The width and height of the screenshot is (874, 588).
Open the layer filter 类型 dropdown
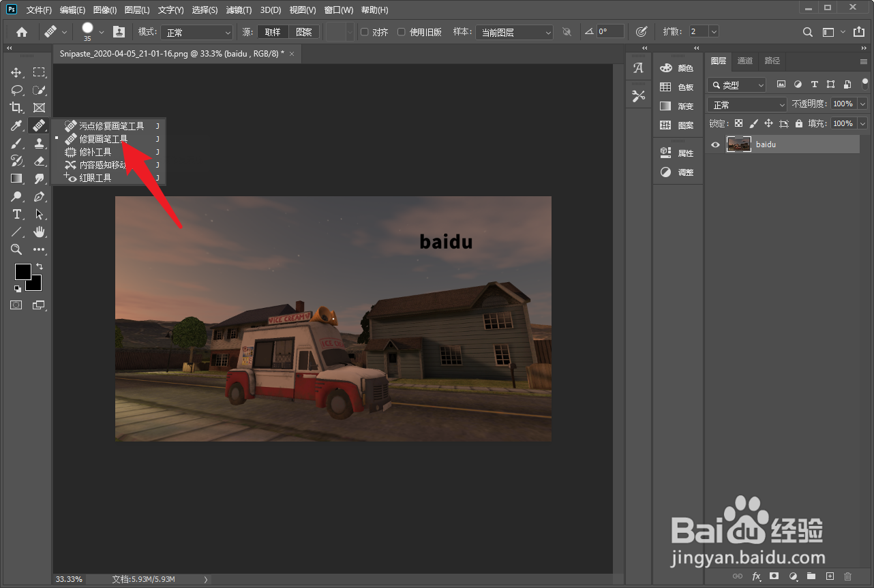tap(737, 85)
